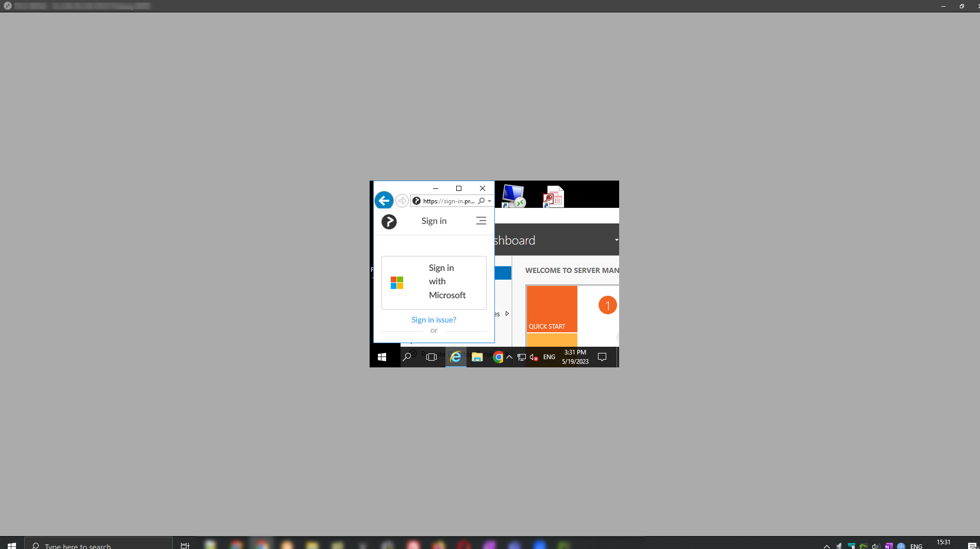Click the search magnifier in address bar
980x549 pixels.
tap(481, 201)
